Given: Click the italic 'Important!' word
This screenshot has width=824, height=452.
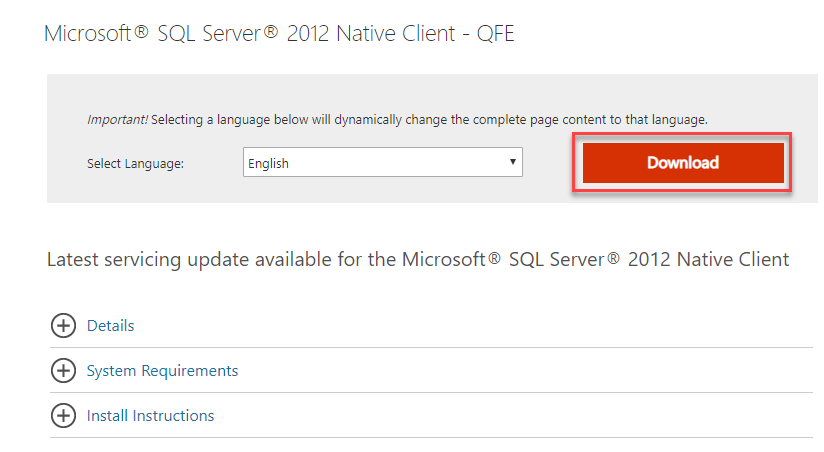Looking at the screenshot, I should [117, 119].
